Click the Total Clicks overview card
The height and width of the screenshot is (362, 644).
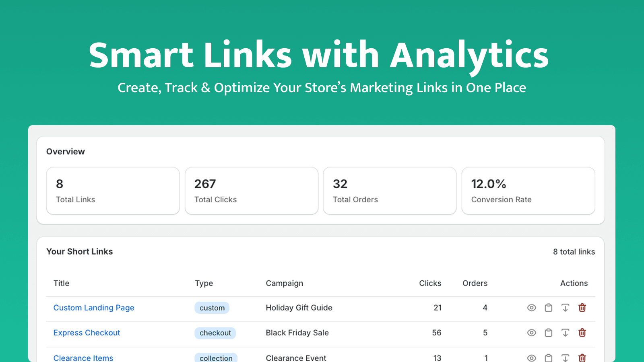(x=252, y=191)
